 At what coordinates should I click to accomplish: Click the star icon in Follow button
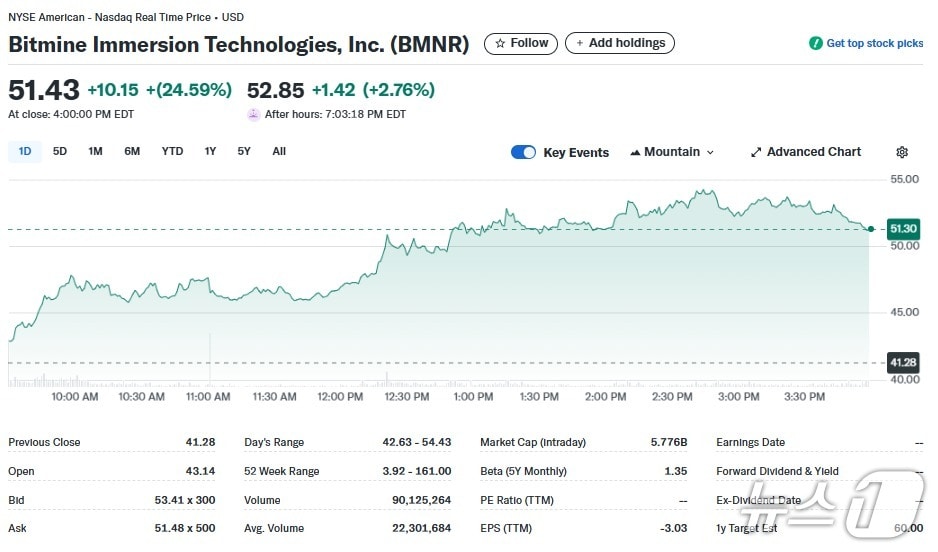[x=499, y=43]
